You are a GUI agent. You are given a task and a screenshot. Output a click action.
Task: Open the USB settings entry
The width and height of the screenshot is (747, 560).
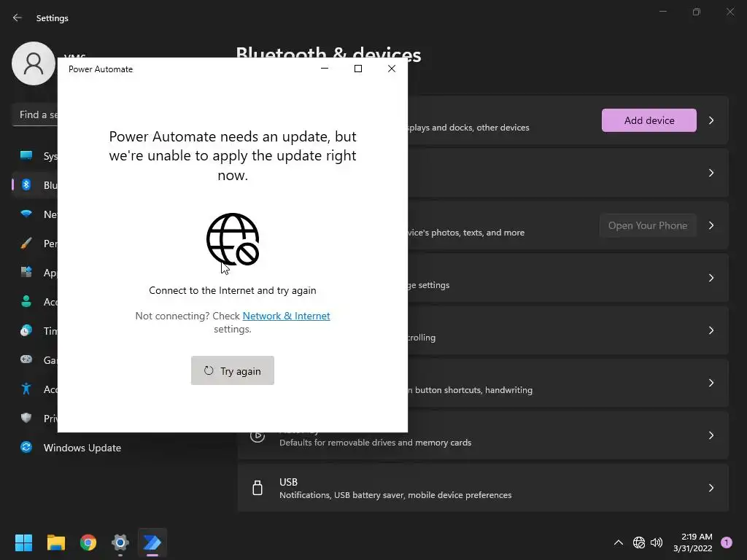click(483, 488)
